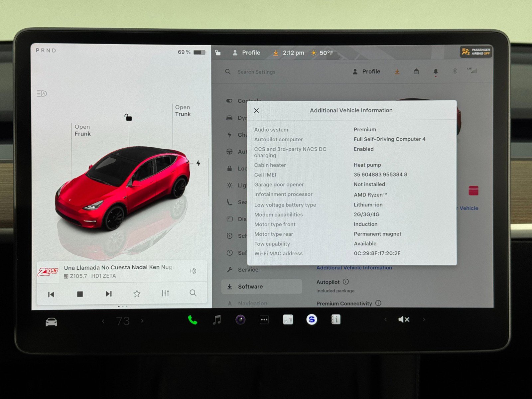This screenshot has height=399, width=532.
Task: Open Trunk from the vehicle diagram
Action: coord(183,111)
